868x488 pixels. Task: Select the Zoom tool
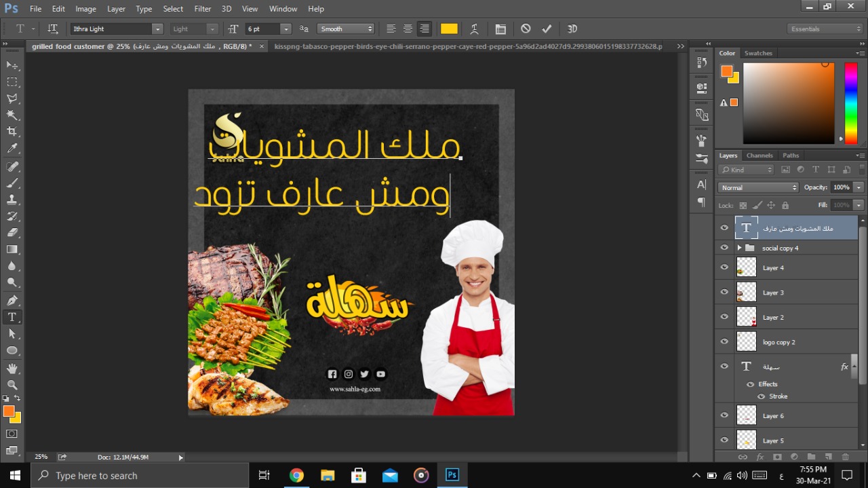pos(12,385)
